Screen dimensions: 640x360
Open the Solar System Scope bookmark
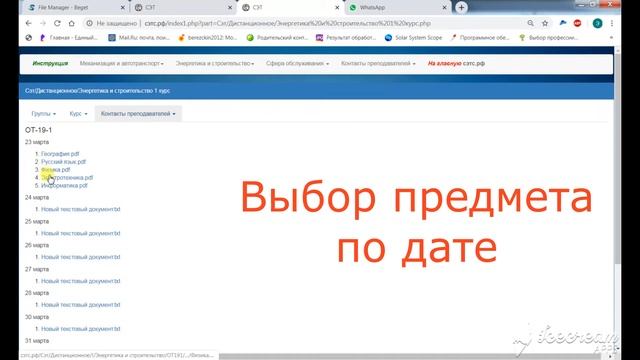413,38
